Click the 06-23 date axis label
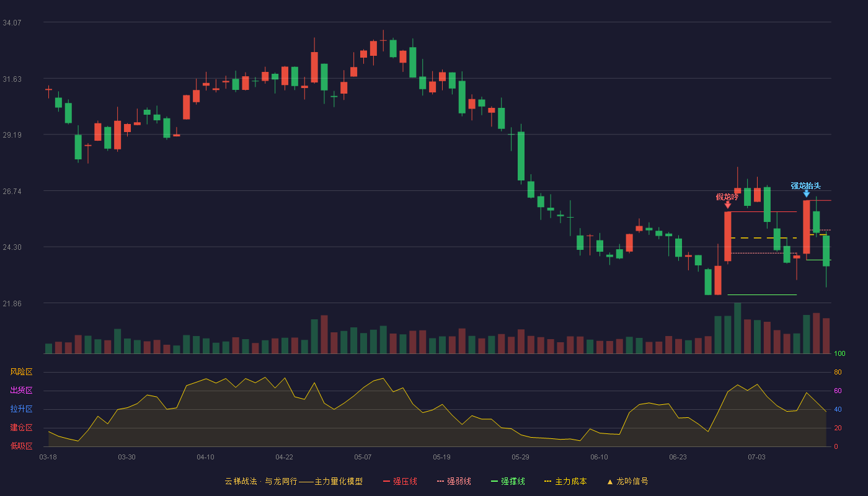 tap(678, 457)
